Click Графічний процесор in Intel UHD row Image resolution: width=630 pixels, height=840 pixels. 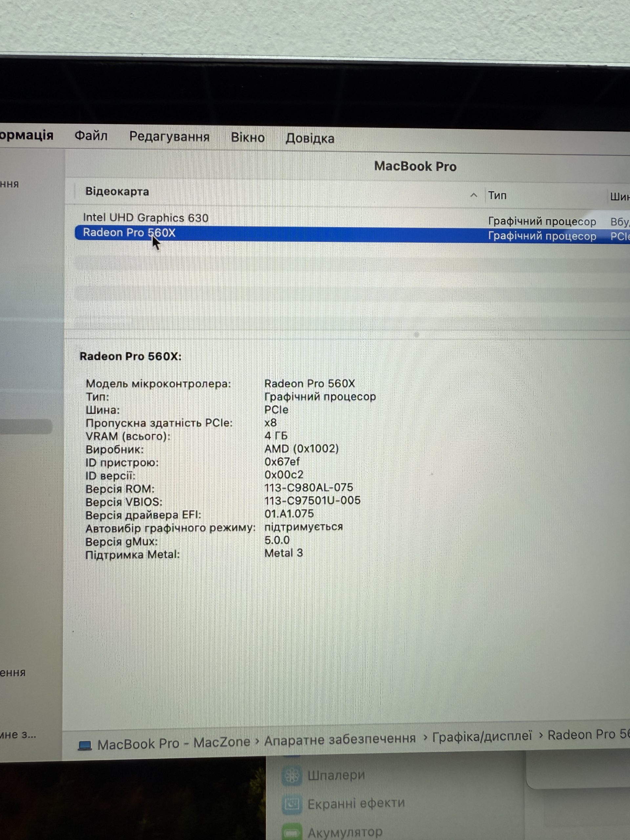pos(542,221)
